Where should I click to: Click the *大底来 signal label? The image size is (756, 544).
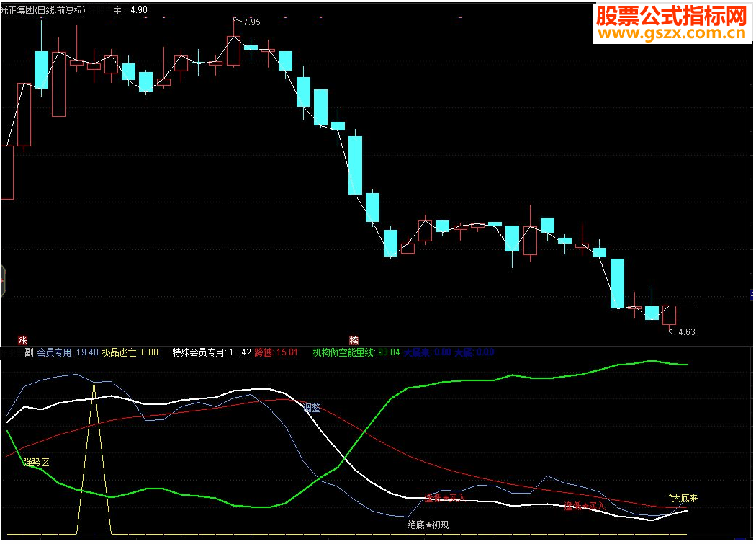(x=683, y=498)
